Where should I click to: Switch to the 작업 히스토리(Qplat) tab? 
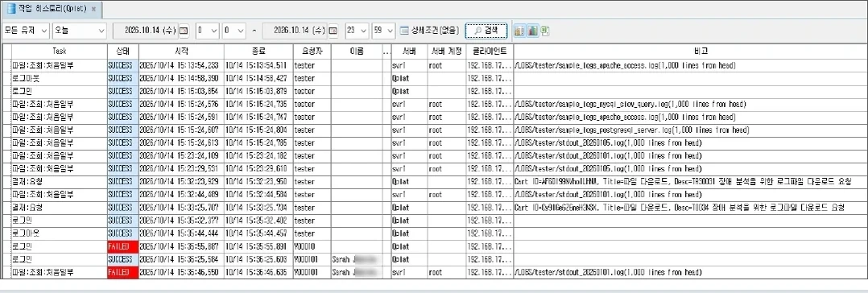pos(52,9)
